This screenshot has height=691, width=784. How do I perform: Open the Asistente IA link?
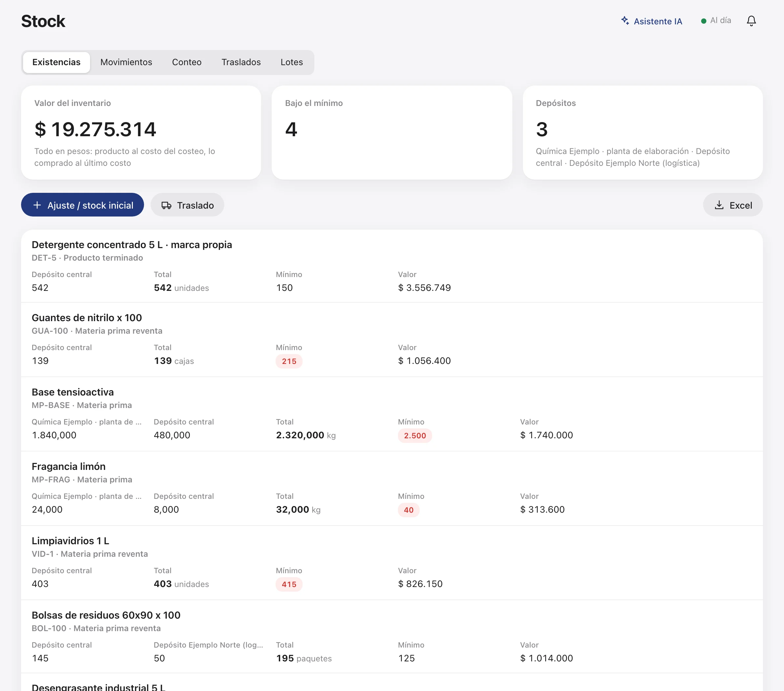tap(651, 21)
